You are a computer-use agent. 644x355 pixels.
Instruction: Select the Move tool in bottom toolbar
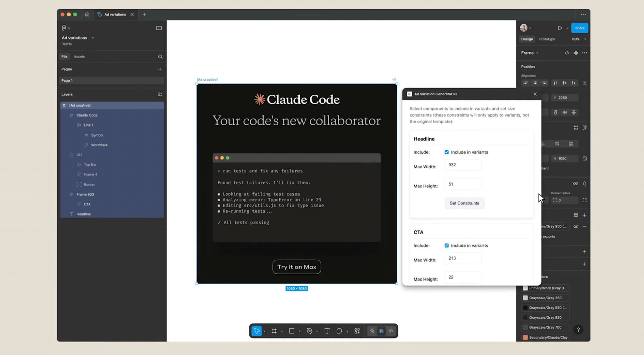[x=257, y=331]
